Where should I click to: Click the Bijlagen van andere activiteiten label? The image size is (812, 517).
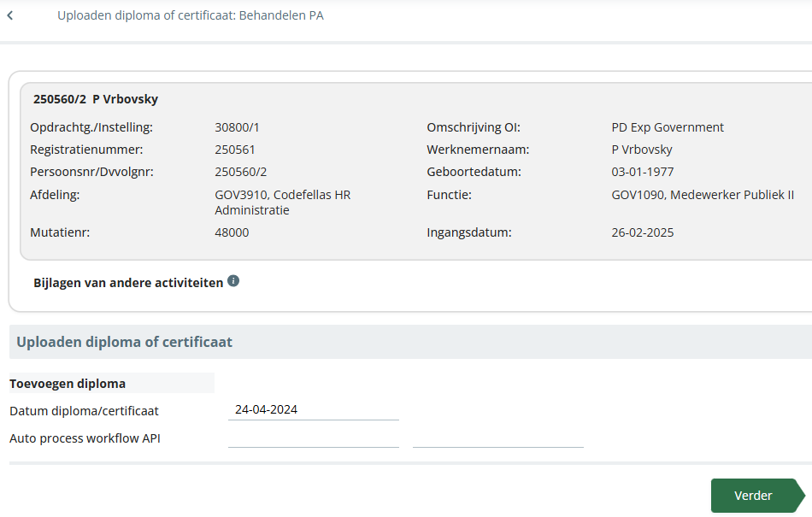click(128, 283)
